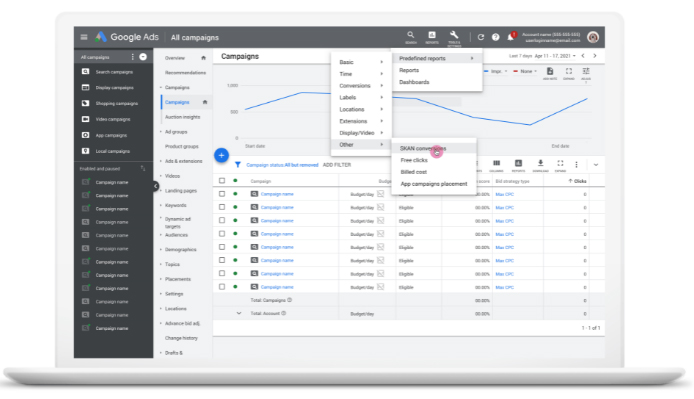694x399 pixels.
Task: Click the sort icon beside Enabled and paused
Action: [x=143, y=168]
